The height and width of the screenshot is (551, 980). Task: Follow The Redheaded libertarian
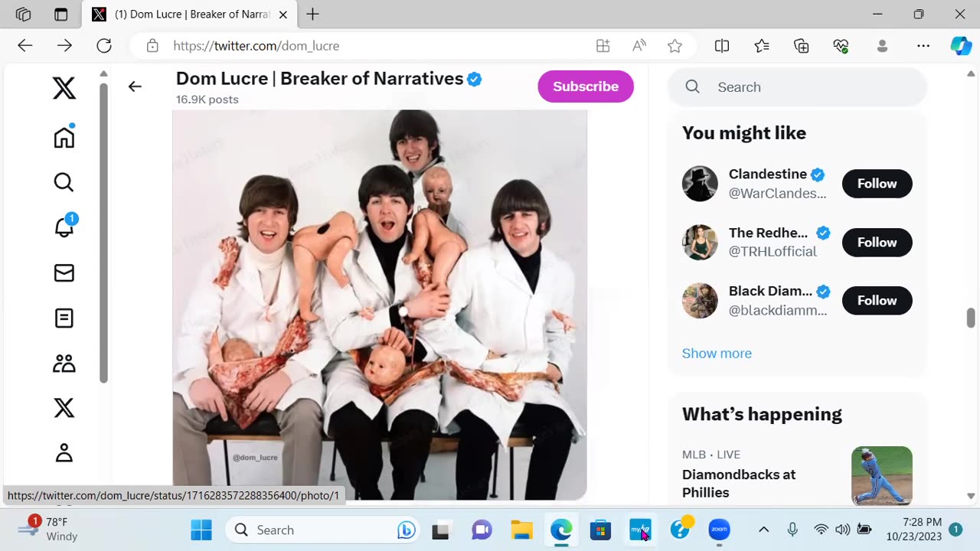coord(877,243)
